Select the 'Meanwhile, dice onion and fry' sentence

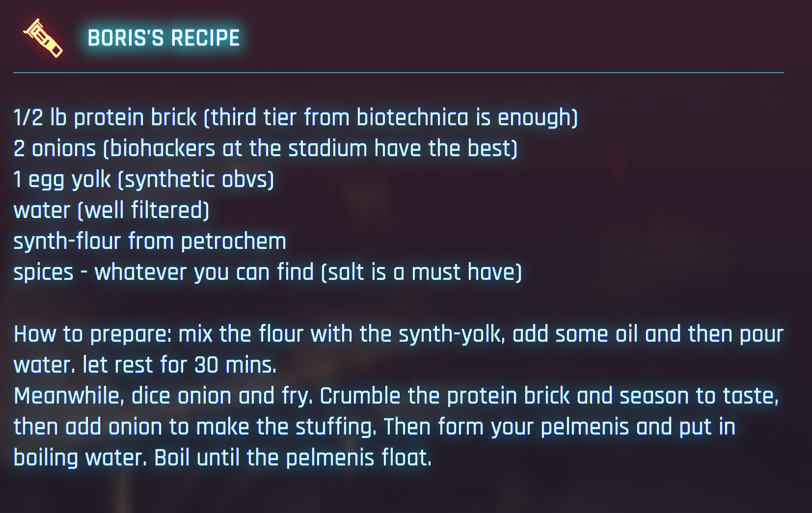point(162,396)
